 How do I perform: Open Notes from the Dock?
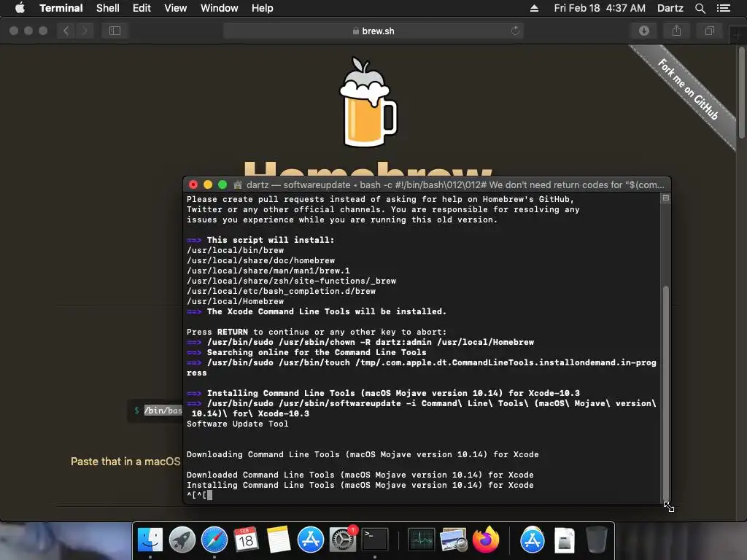(278, 540)
